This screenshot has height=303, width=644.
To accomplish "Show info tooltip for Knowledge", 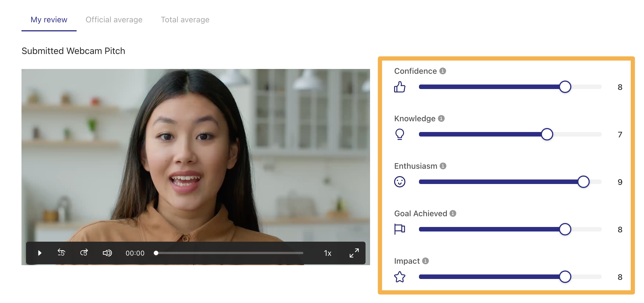I will click(x=441, y=118).
